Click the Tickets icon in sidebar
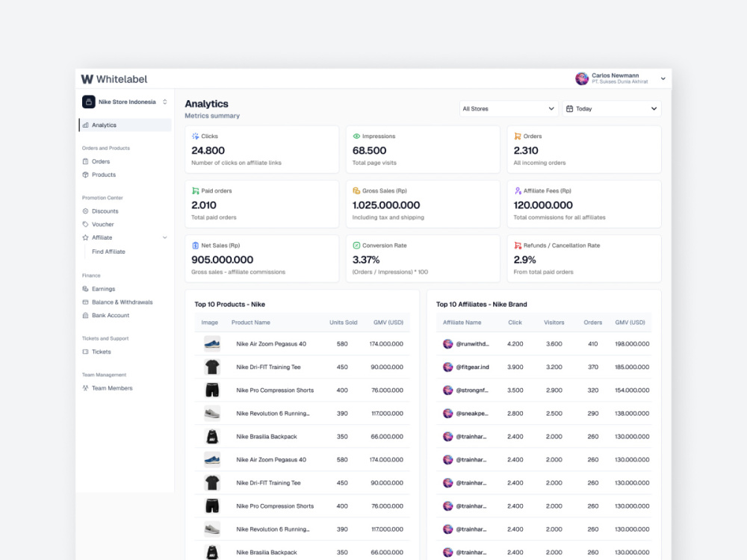Screen dimensions: 747x560 [85, 352]
